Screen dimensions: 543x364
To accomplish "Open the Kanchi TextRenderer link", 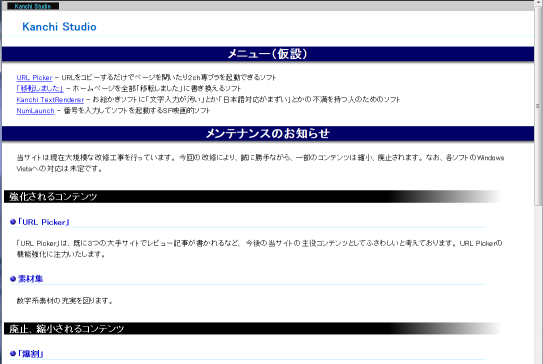I will pyautogui.click(x=50, y=100).
